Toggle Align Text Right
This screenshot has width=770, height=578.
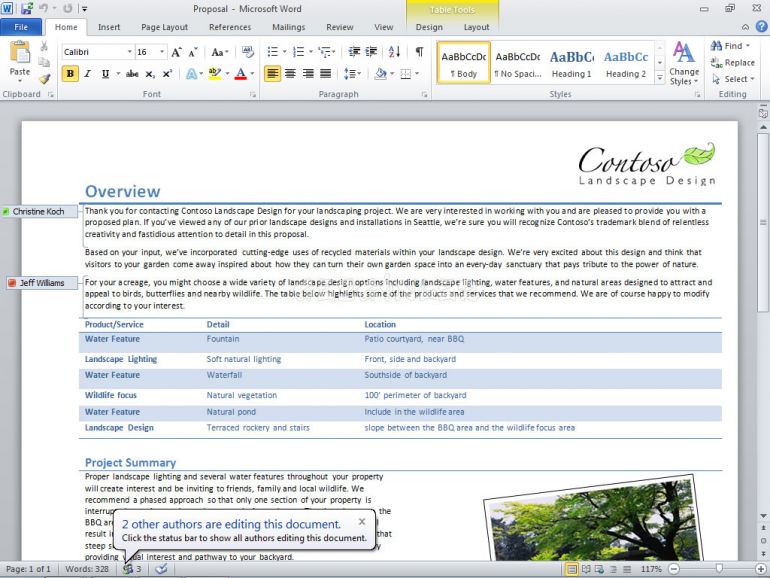[308, 74]
